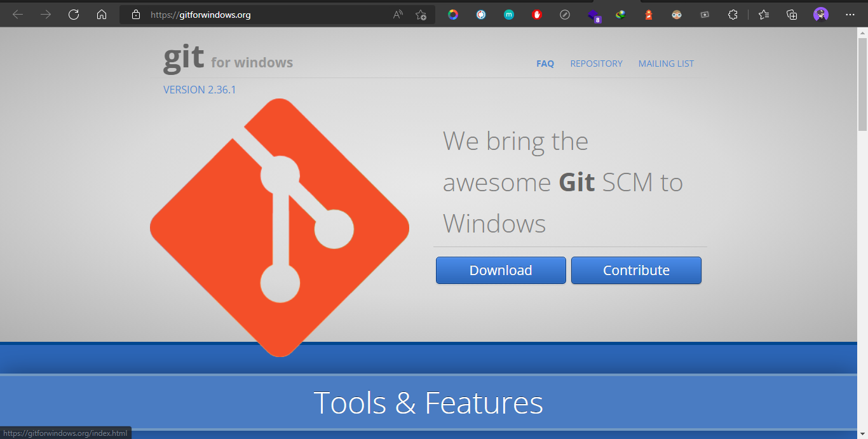
Task: View site security lock information
Action: (x=135, y=15)
